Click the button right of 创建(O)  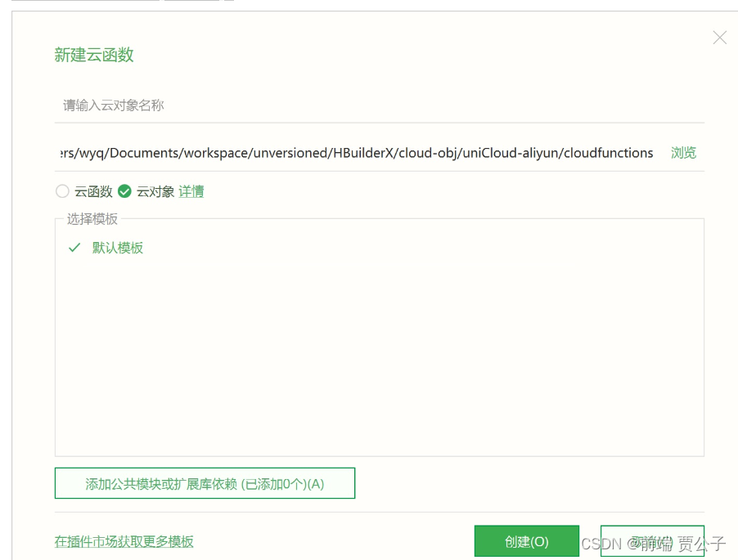(x=653, y=540)
